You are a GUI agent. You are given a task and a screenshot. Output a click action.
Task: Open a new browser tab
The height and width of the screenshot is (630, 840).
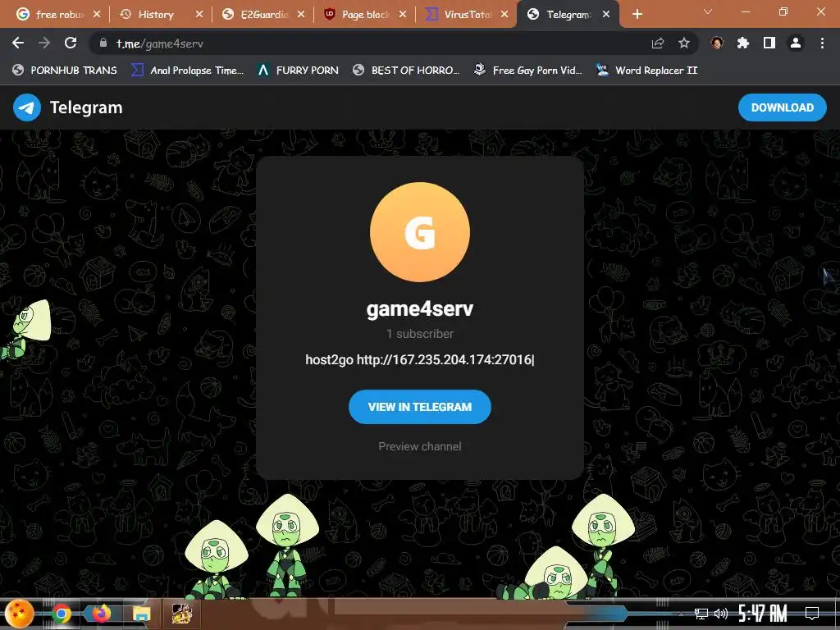pos(637,15)
